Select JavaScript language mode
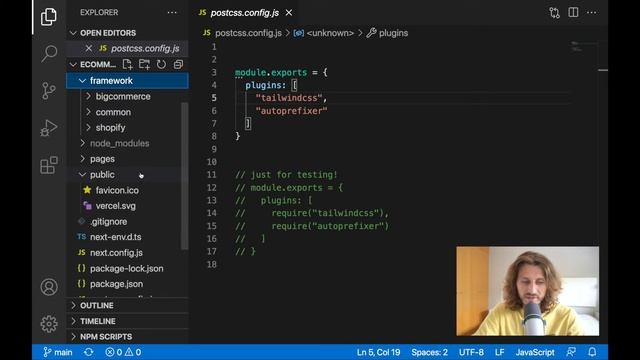This screenshot has height=360, width=640. point(535,352)
